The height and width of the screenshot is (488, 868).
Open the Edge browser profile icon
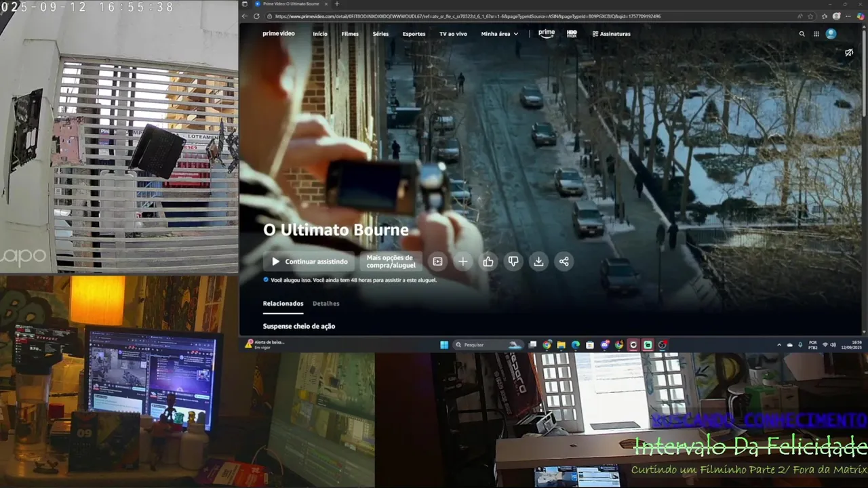click(x=836, y=16)
